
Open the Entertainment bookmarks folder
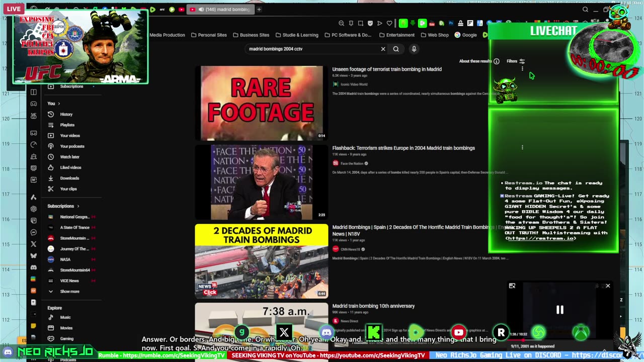click(397, 35)
